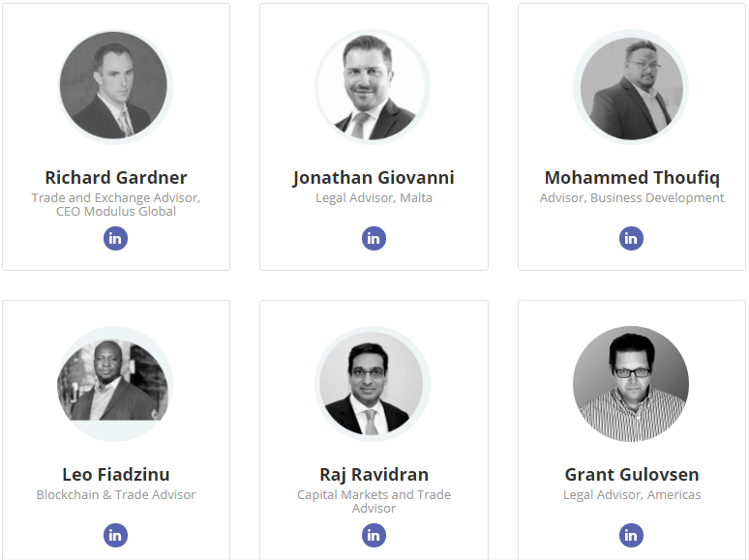Click the 'Blockchain & Trade Advisor' subtitle

pyautogui.click(x=116, y=494)
